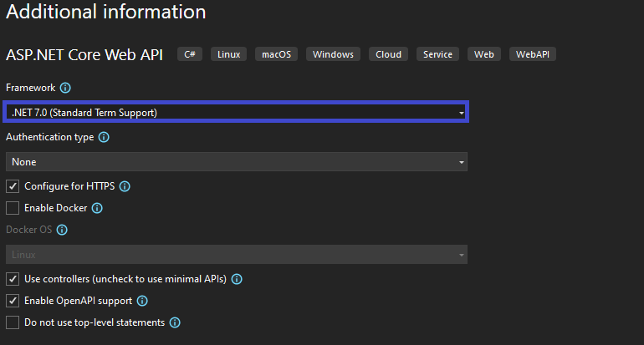This screenshot has width=644, height=345.
Task: Expand the Authentication type dropdown
Action: (x=237, y=161)
